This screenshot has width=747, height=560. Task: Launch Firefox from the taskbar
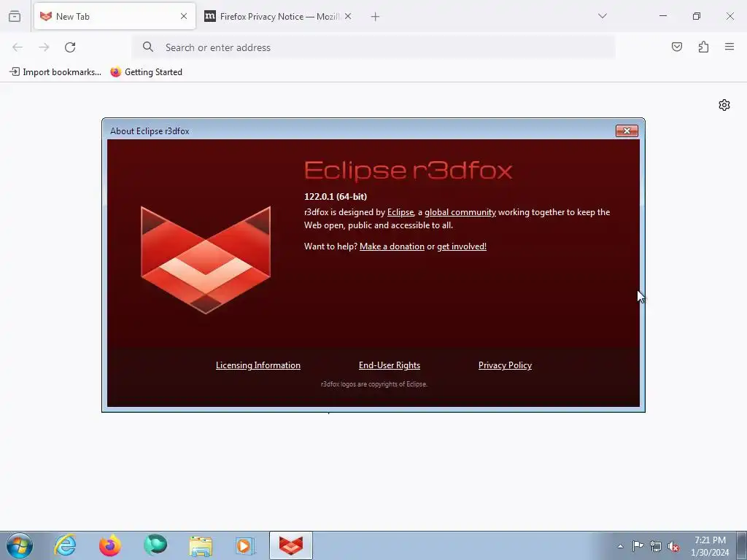click(x=110, y=545)
